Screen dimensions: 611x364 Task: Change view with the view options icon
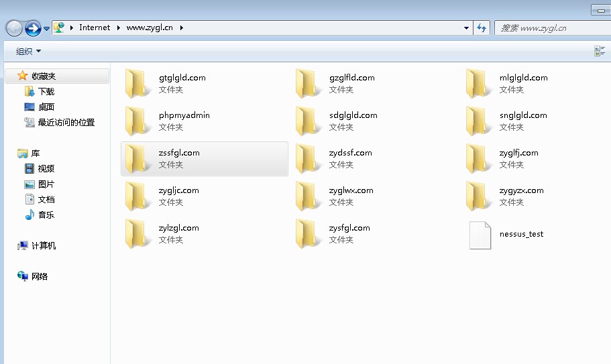[600, 51]
